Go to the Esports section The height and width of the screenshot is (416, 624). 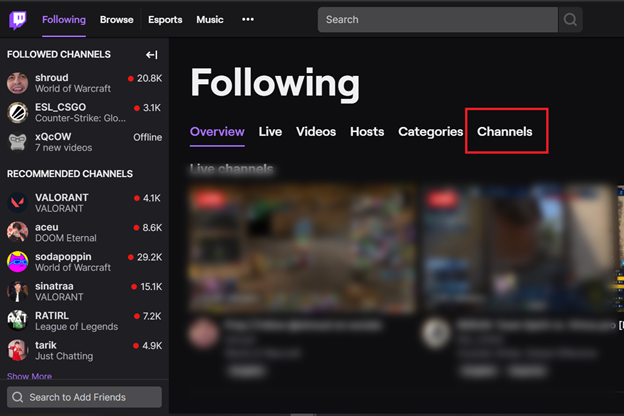(165, 20)
